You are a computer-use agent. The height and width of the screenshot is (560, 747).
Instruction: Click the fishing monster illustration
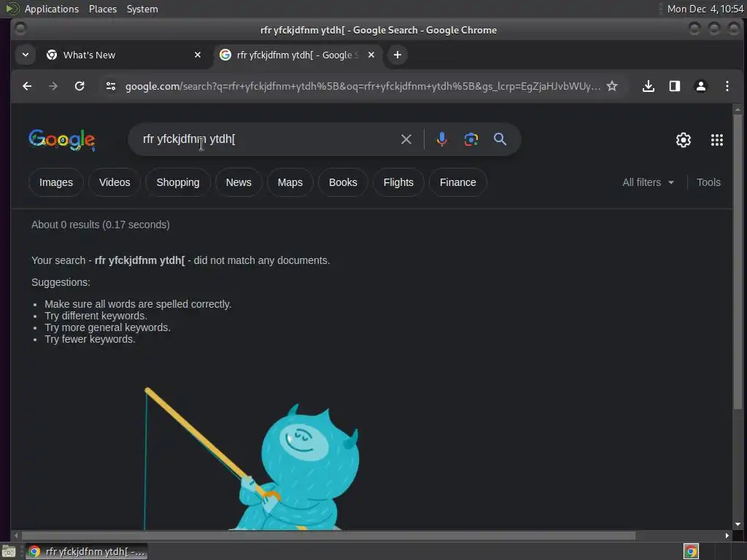252,459
